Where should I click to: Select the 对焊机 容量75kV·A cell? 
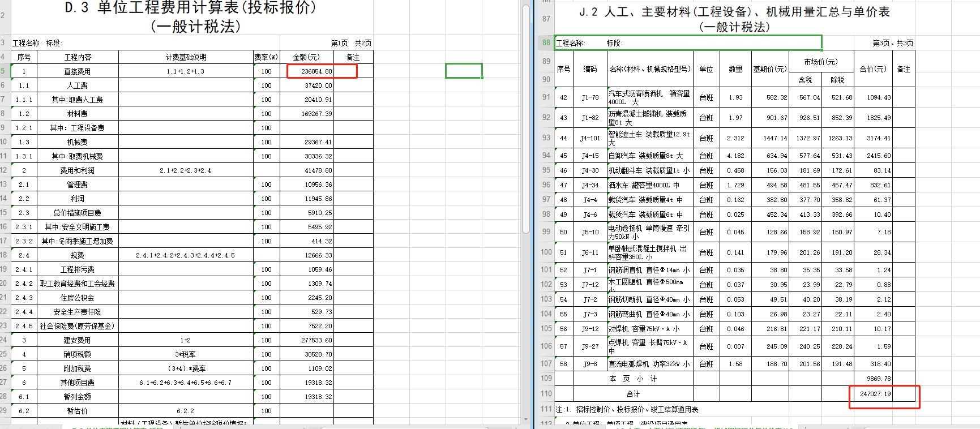(650, 329)
